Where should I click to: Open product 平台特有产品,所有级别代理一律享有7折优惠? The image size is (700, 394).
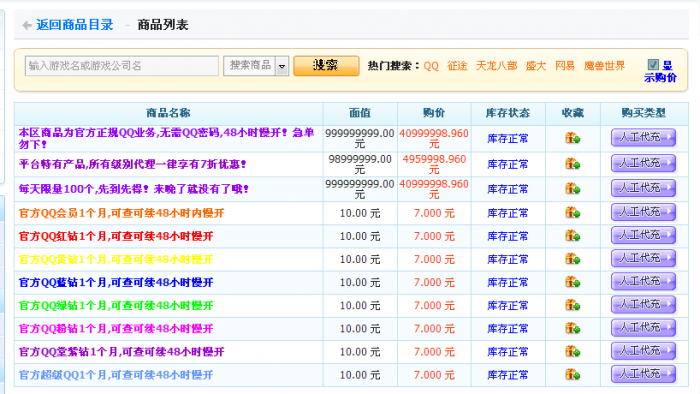(133, 164)
